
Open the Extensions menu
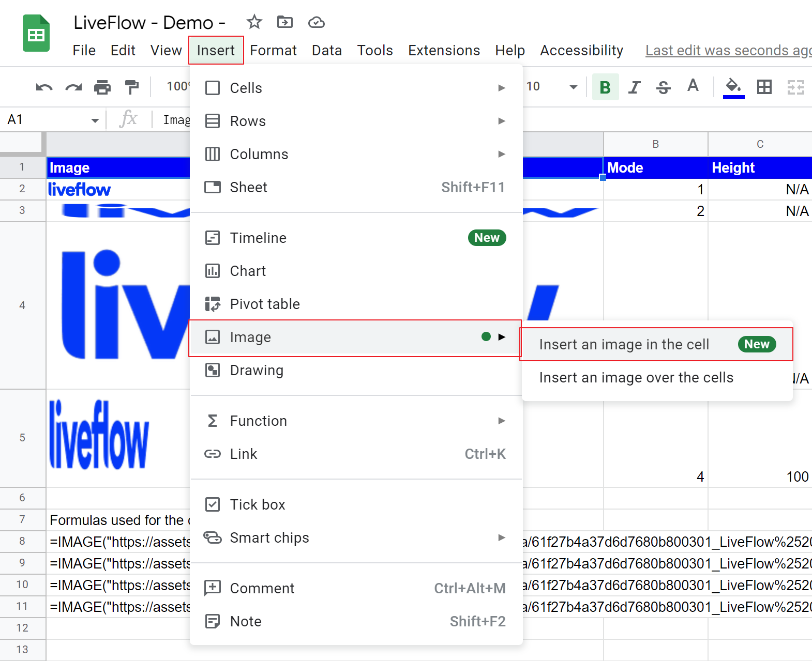[444, 50]
